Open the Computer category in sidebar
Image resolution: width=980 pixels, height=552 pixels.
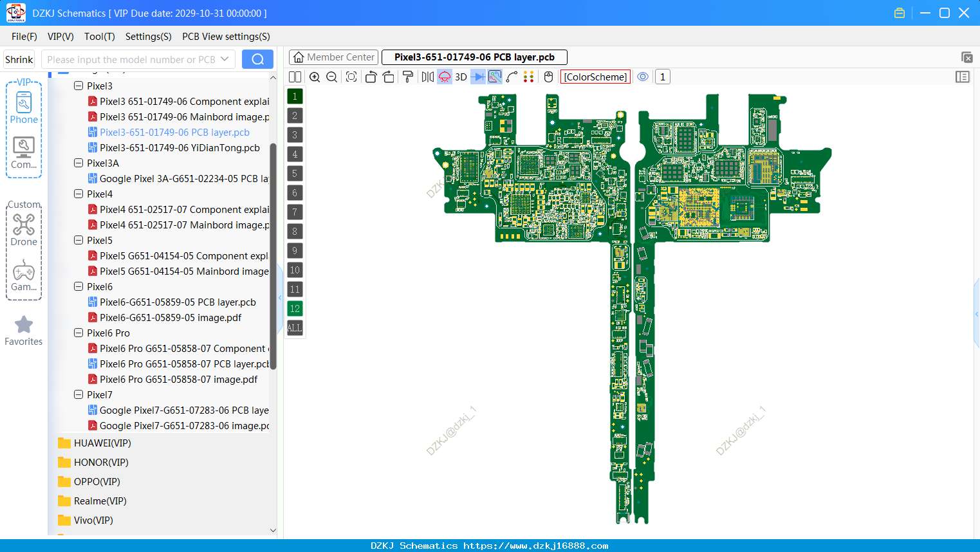pos(24,153)
